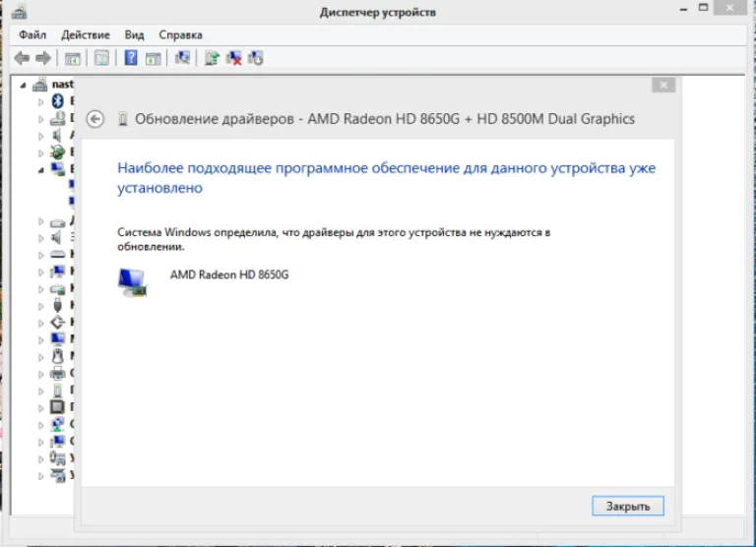
Task: Go back in the driver update wizard
Action: click(94, 119)
